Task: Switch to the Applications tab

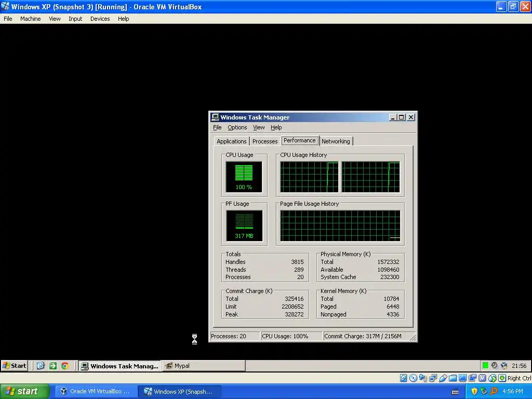Action: pos(232,141)
